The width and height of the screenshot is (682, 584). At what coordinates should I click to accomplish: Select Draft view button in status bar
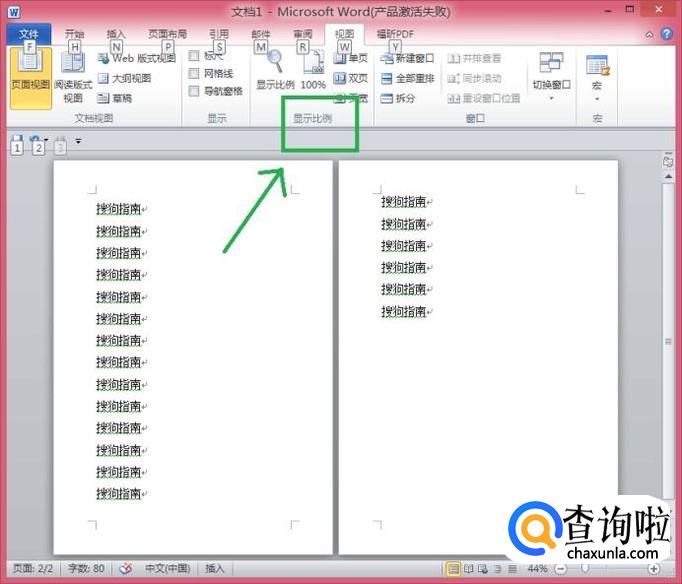[x=512, y=568]
